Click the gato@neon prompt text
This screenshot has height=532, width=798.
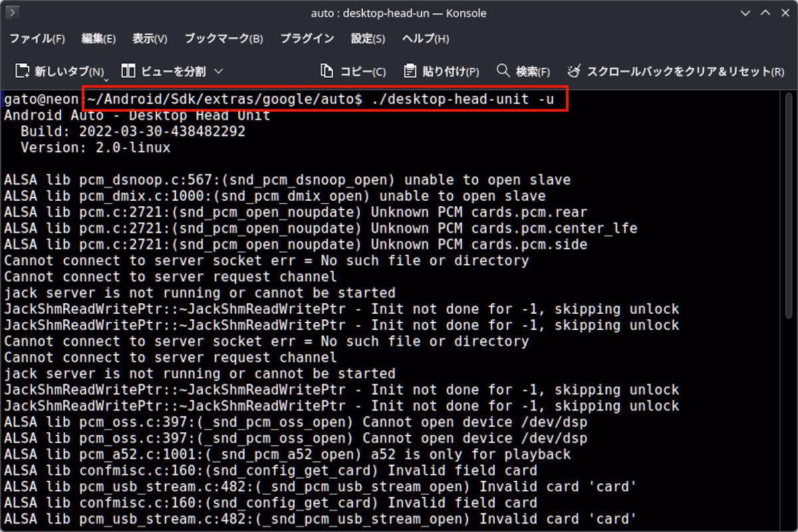pos(41,100)
